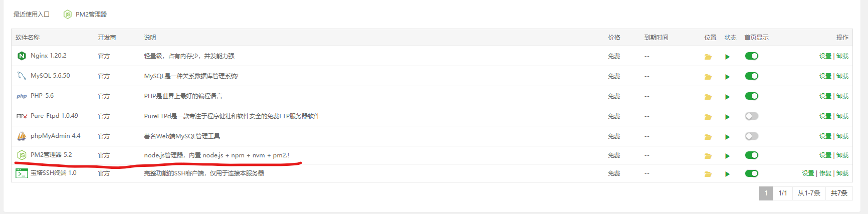Open 设置 for PM2管理器 5.2
The width and height of the screenshot is (868, 214).
point(825,155)
